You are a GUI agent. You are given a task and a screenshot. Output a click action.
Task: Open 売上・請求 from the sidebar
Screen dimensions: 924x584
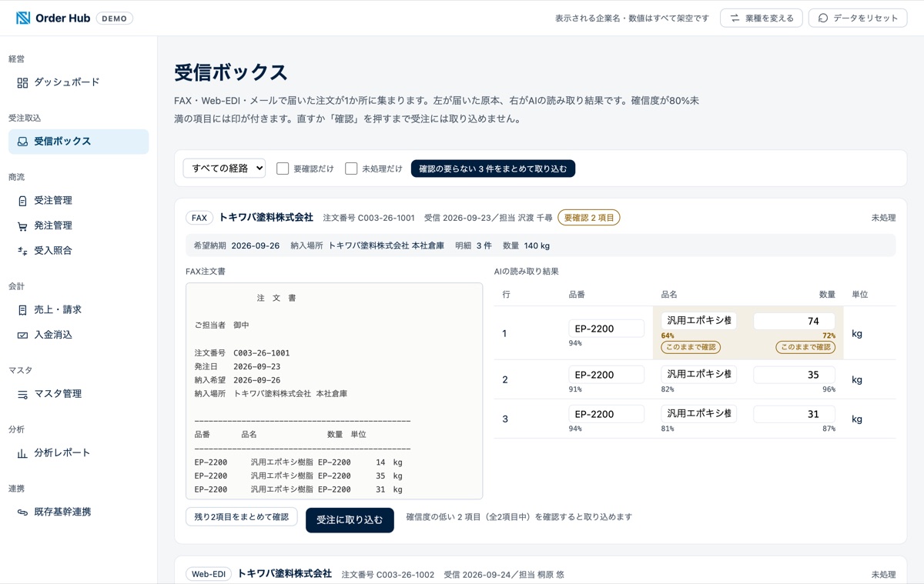(x=79, y=310)
